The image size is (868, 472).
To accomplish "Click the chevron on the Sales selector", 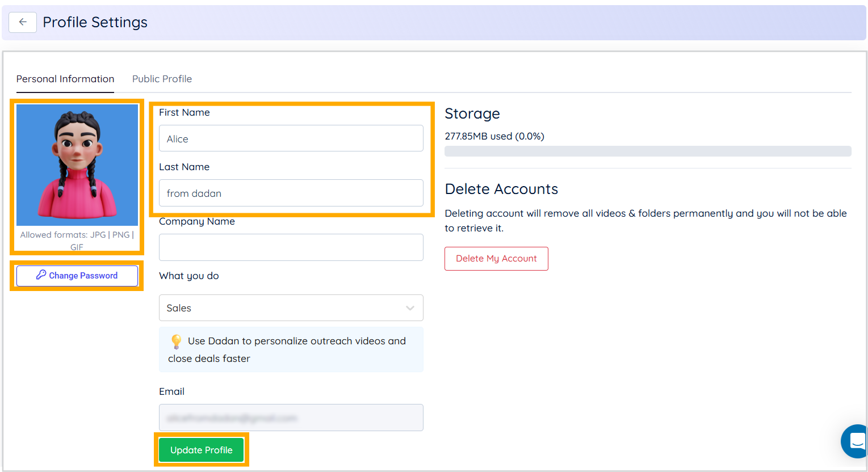I will (x=410, y=307).
